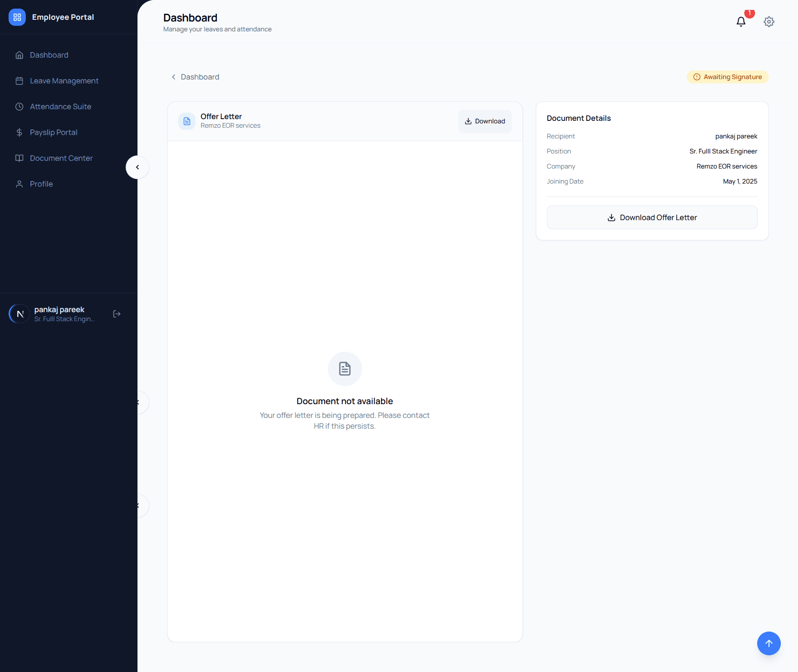Click the 'Manage your leaves and attendance' subtitle

(217, 29)
